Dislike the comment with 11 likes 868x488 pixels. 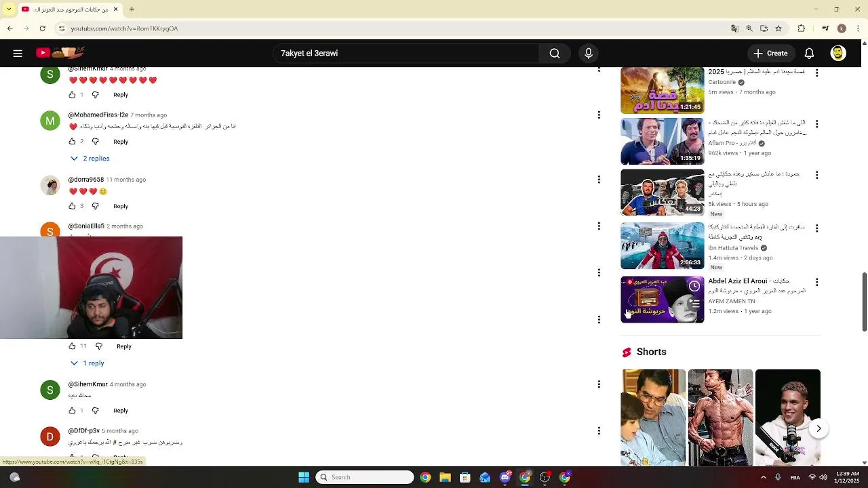[x=99, y=346]
